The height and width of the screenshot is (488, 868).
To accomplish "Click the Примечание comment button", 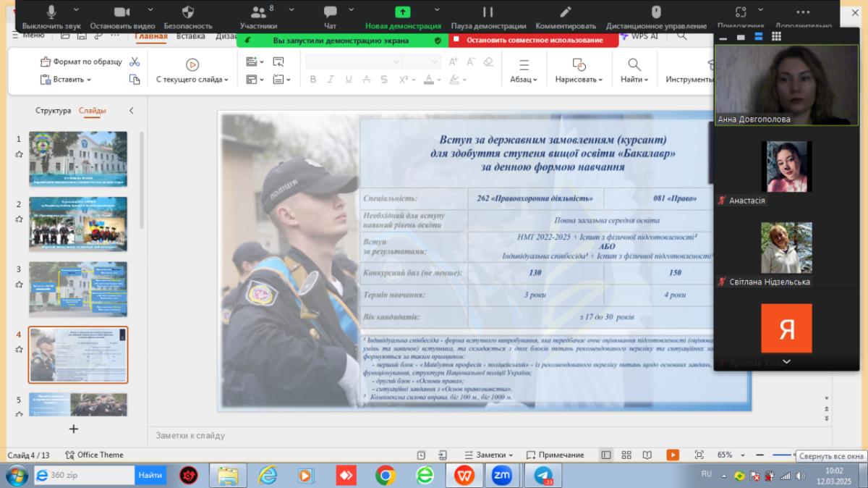I will (x=555, y=455).
